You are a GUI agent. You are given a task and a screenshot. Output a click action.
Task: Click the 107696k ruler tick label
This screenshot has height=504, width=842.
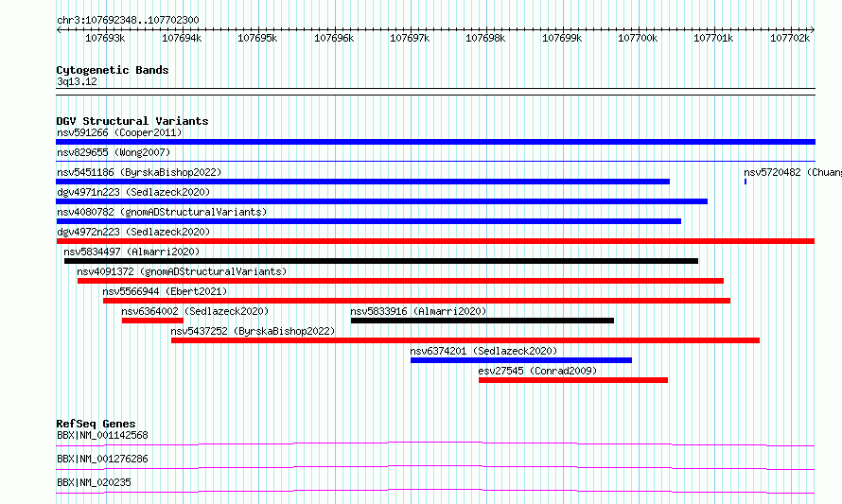pyautogui.click(x=334, y=38)
